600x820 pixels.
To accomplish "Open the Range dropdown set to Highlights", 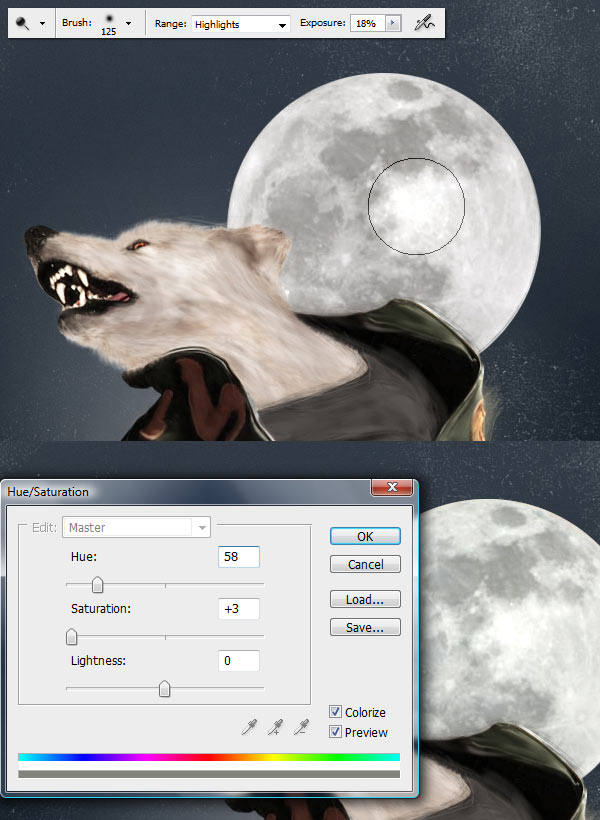I will click(x=241, y=24).
